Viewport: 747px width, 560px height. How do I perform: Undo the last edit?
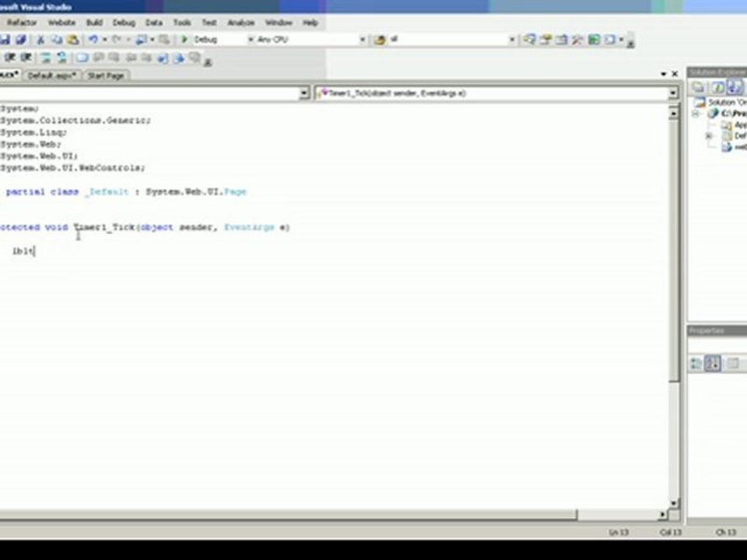(93, 40)
